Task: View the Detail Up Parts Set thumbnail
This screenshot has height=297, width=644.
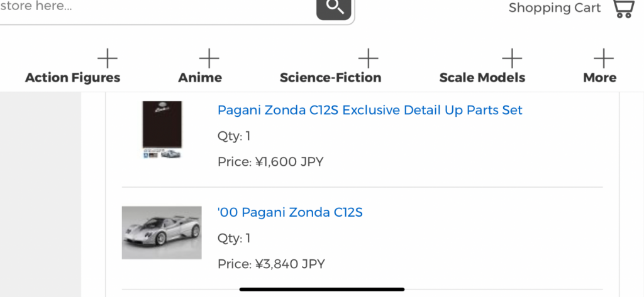Action: [x=162, y=129]
